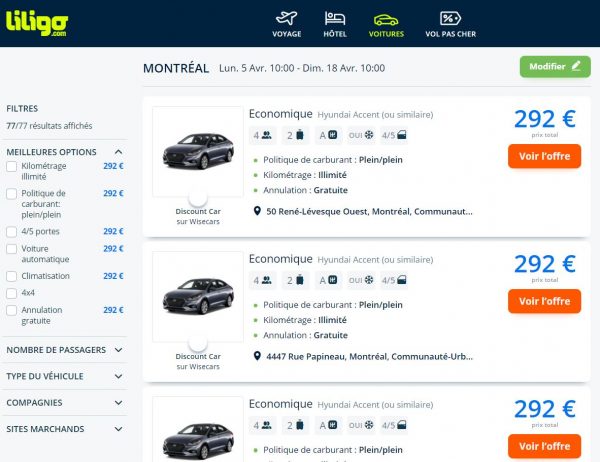Click the 4 passengers icon on René-Lévesque card
600x462 pixels.
pos(262,135)
